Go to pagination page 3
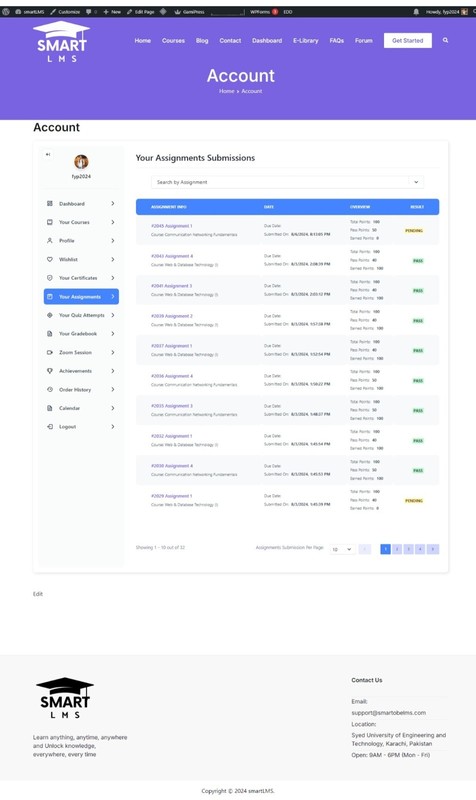Viewport: 476px width, 800px height. [x=409, y=549]
